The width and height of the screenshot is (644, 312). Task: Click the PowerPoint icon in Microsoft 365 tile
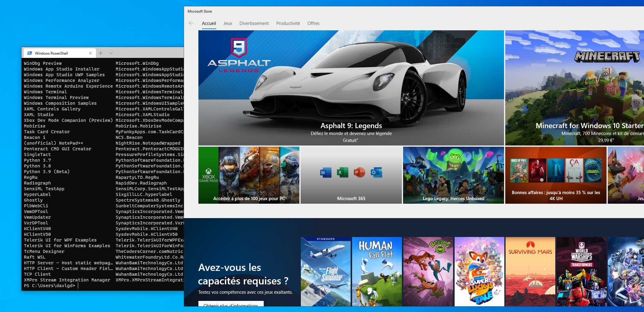pos(359,172)
